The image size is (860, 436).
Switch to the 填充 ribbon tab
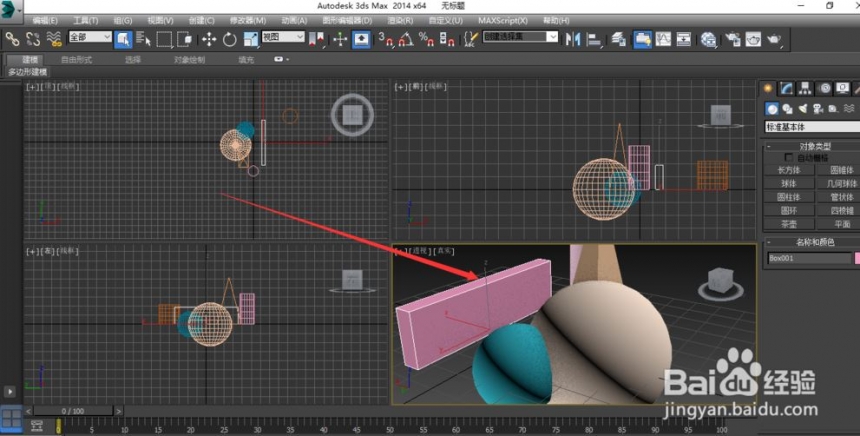pos(246,60)
